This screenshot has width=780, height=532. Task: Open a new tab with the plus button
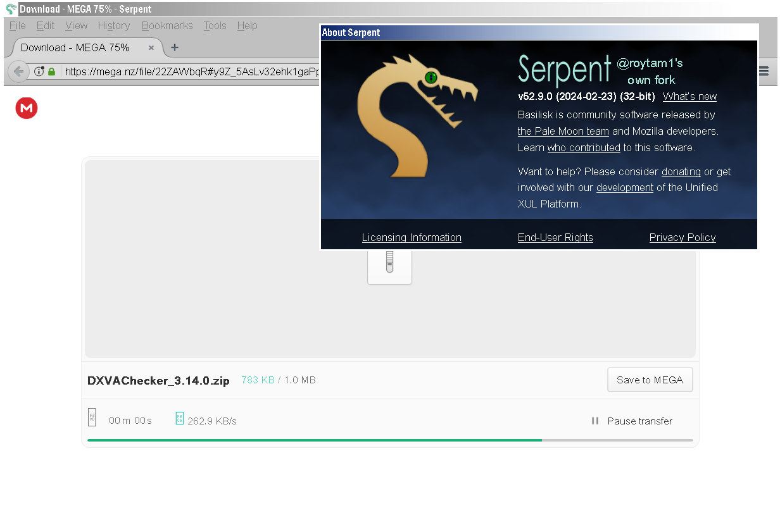(175, 47)
